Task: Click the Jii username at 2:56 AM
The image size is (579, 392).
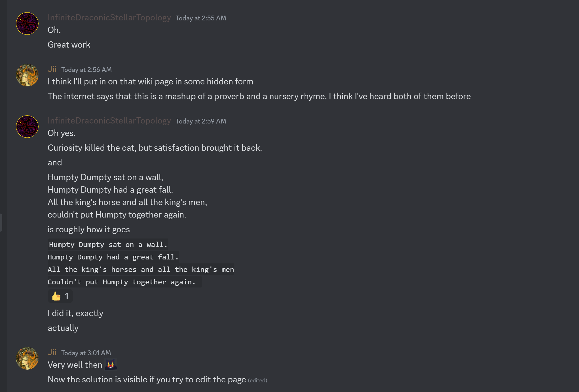Action: (52, 69)
